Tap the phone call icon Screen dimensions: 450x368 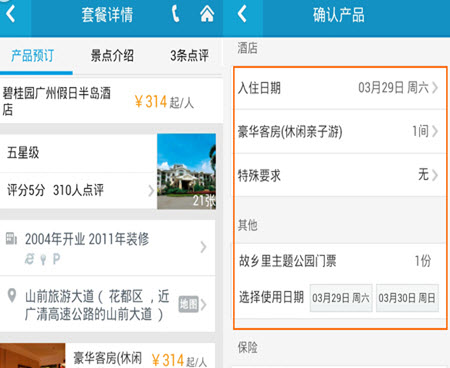(x=176, y=15)
